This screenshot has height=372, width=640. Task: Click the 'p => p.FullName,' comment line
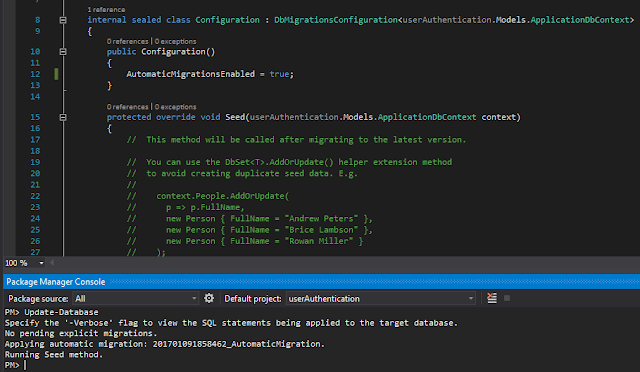click(x=205, y=207)
